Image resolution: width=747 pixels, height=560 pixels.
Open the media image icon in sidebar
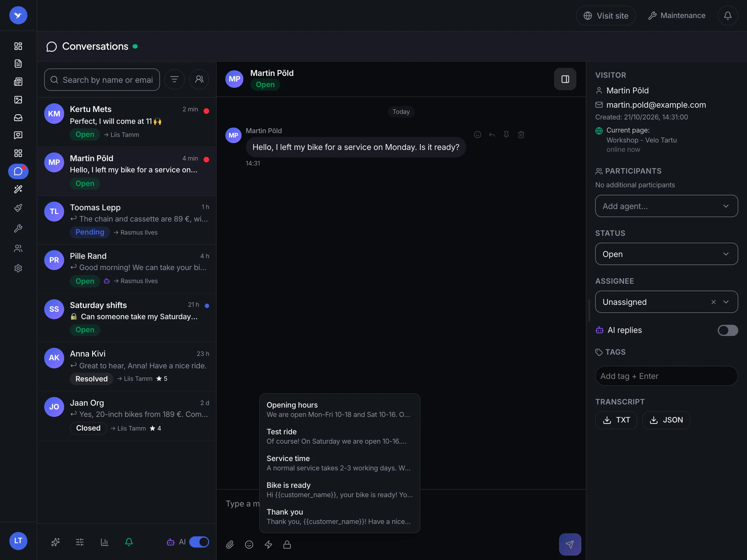click(18, 100)
